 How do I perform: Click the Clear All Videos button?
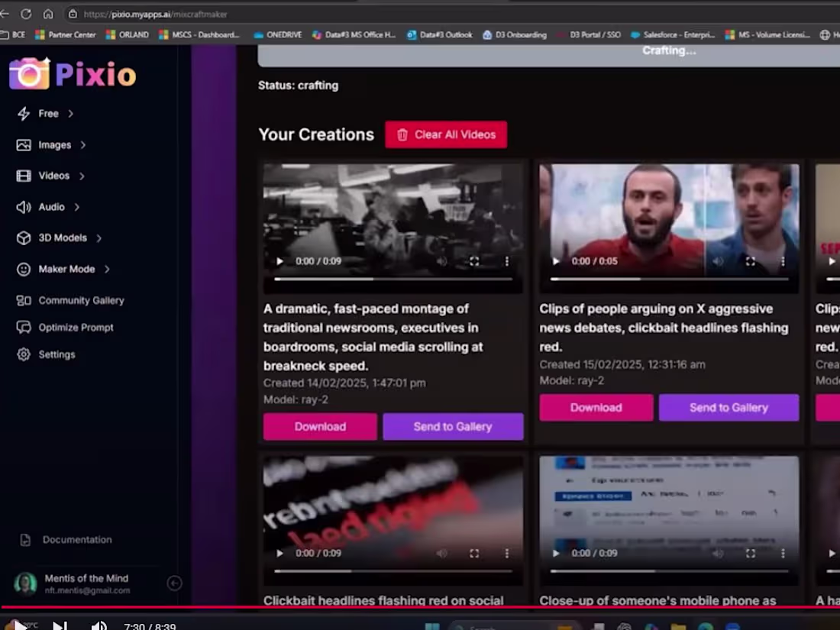[446, 134]
